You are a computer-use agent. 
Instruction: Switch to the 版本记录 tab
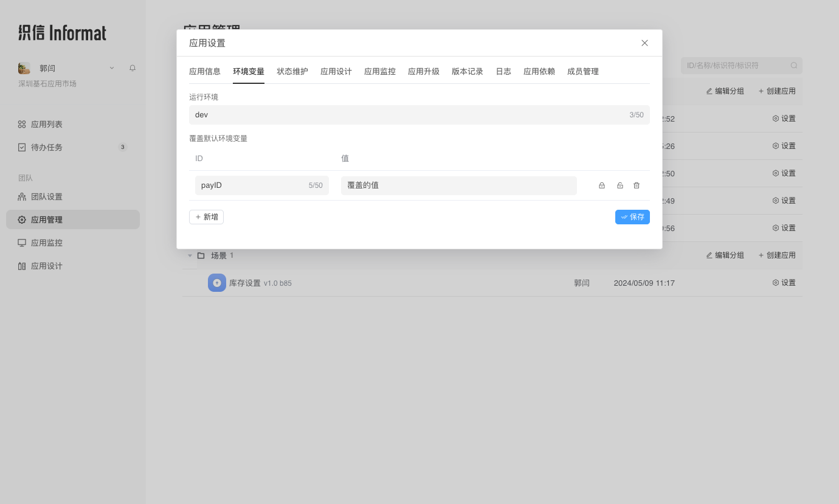tap(467, 71)
